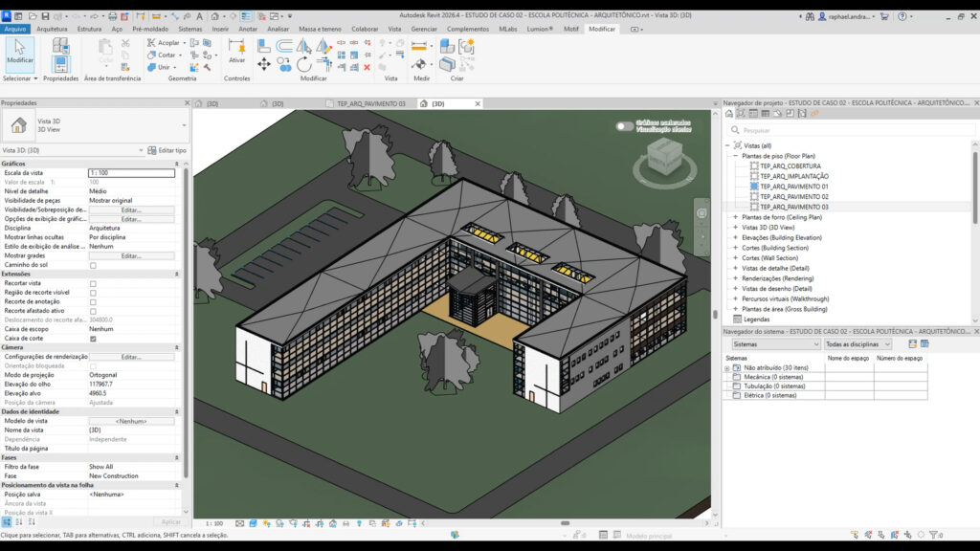980x551 pixels.
Task: Click Editar for Visibilidade/Sobreposição
Action: [131, 209]
